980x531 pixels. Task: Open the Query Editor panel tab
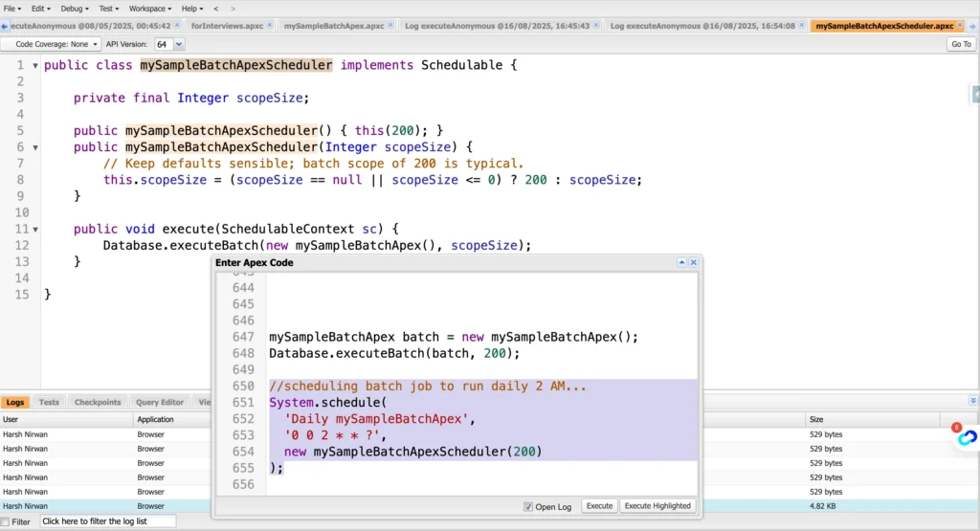tap(160, 402)
